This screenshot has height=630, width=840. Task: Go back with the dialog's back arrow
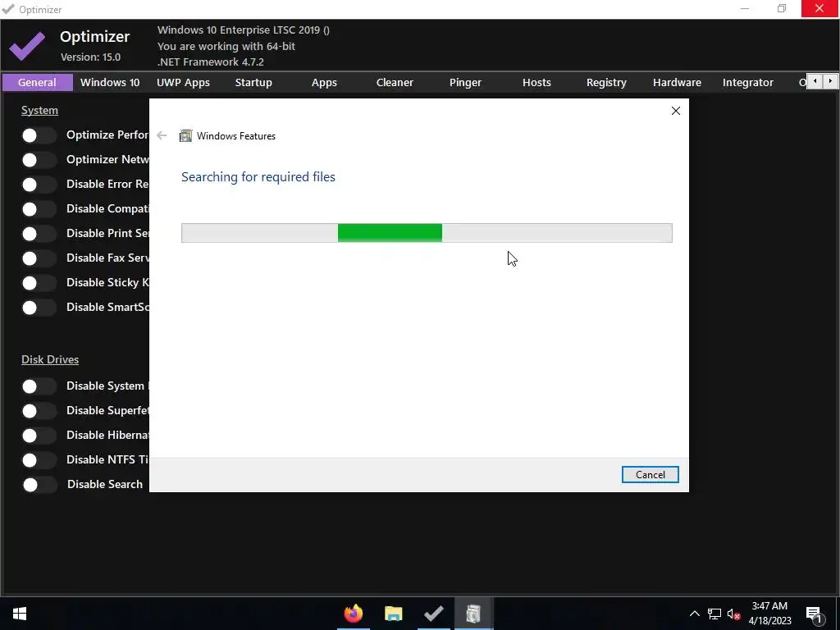click(x=162, y=135)
